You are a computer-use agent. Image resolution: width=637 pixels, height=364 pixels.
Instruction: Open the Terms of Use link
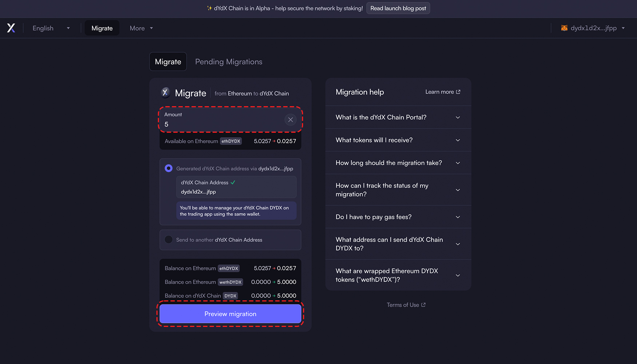coord(406,305)
